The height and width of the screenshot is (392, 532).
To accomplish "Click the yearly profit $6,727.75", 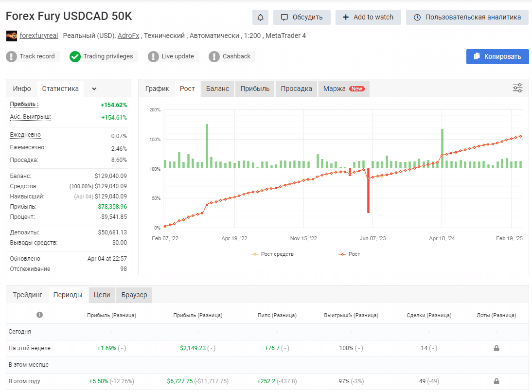I will pos(180,381).
